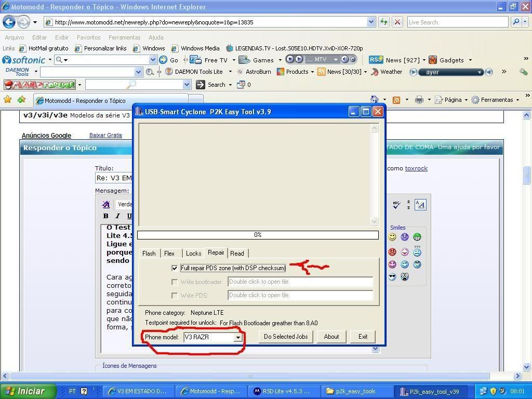Screen dimensions: 532x399
Task: Open the ayer radio station dropdown
Action: tap(480, 72)
